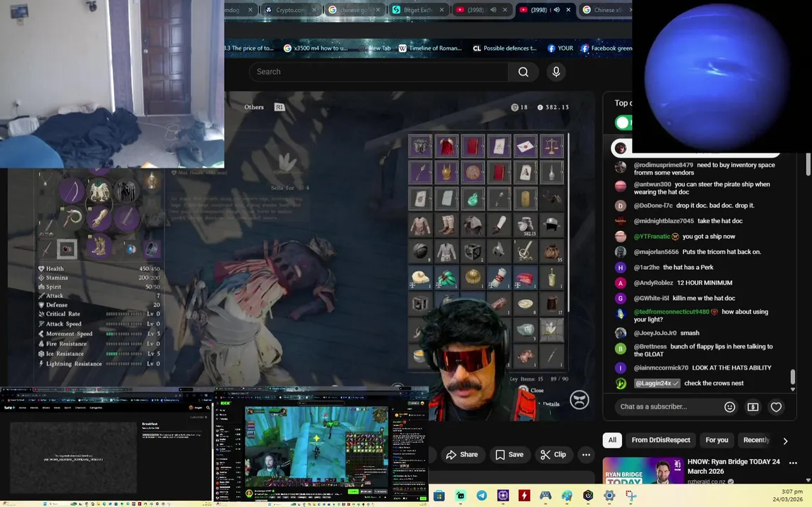Filter suggestions by From DrDisRespect
812x507 pixels.
click(661, 440)
